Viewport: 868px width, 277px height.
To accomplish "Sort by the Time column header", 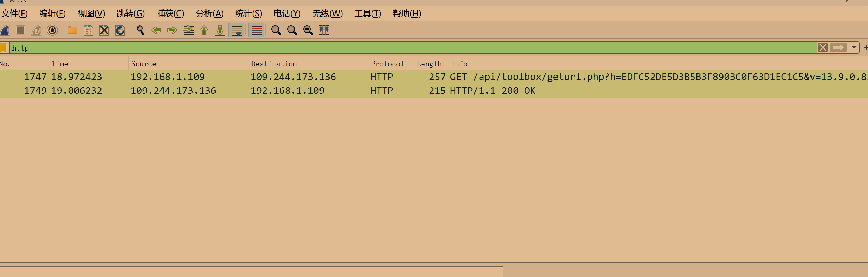I will click(88, 64).
